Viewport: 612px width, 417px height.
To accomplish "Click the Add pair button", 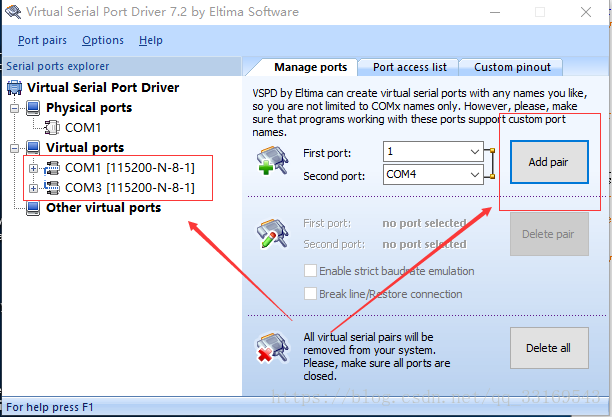I will pos(549,162).
